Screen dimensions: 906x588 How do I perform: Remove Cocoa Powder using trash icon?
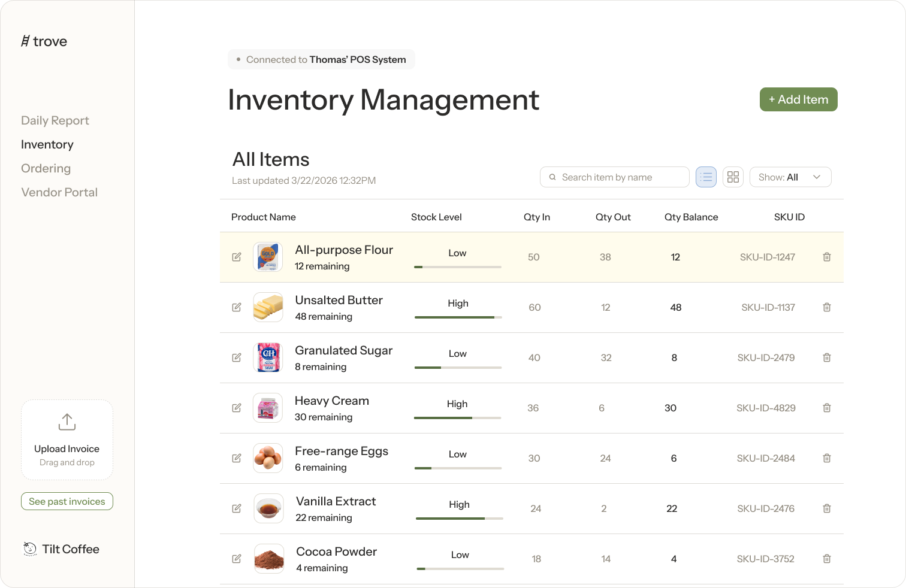coord(827,559)
